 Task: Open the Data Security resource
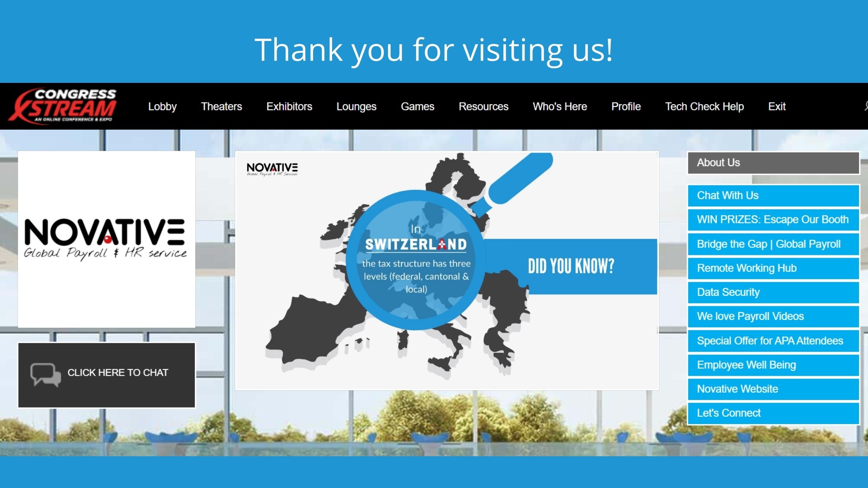(773, 292)
